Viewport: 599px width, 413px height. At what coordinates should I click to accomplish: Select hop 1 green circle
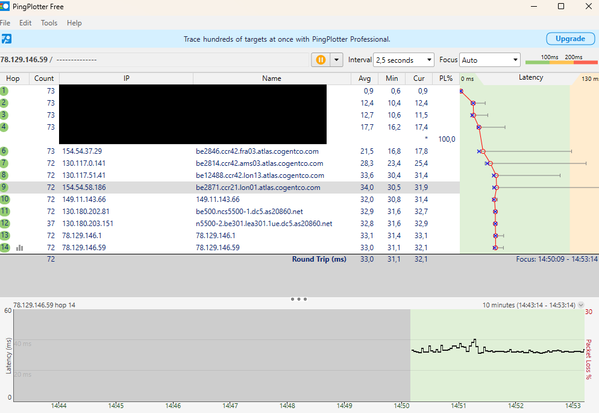coord(4,91)
